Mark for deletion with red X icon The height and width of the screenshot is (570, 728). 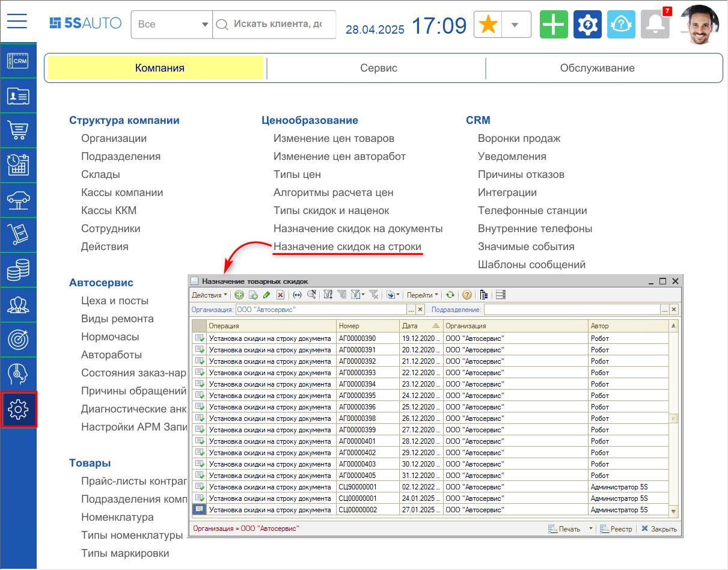[x=280, y=295]
